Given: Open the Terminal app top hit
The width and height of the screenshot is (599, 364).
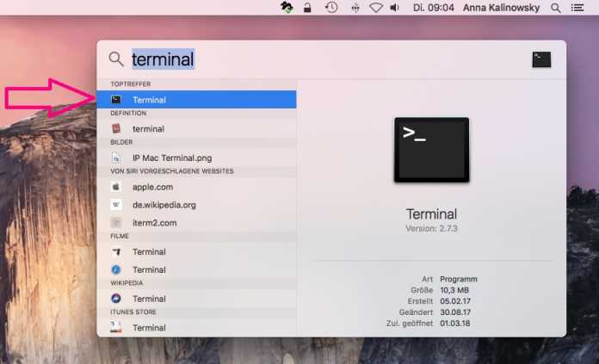Looking at the screenshot, I should point(149,100).
